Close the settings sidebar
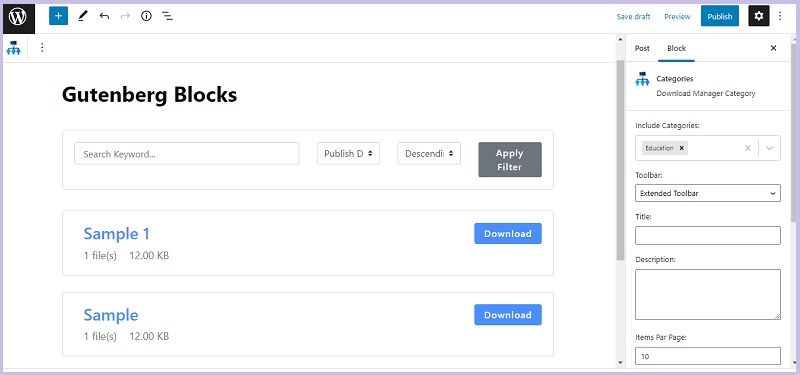The width and height of the screenshot is (800, 375). coord(773,48)
